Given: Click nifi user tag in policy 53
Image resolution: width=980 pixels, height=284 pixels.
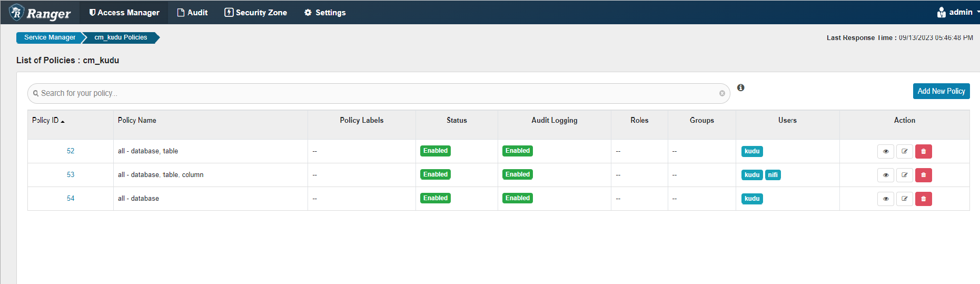Looking at the screenshot, I should click(773, 175).
